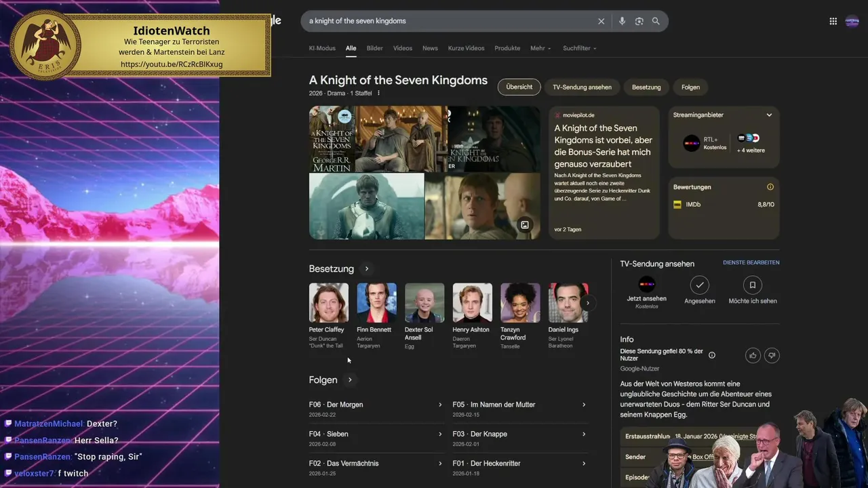Image resolution: width=868 pixels, height=488 pixels.
Task: Switch to Bilder tab
Action: point(374,48)
